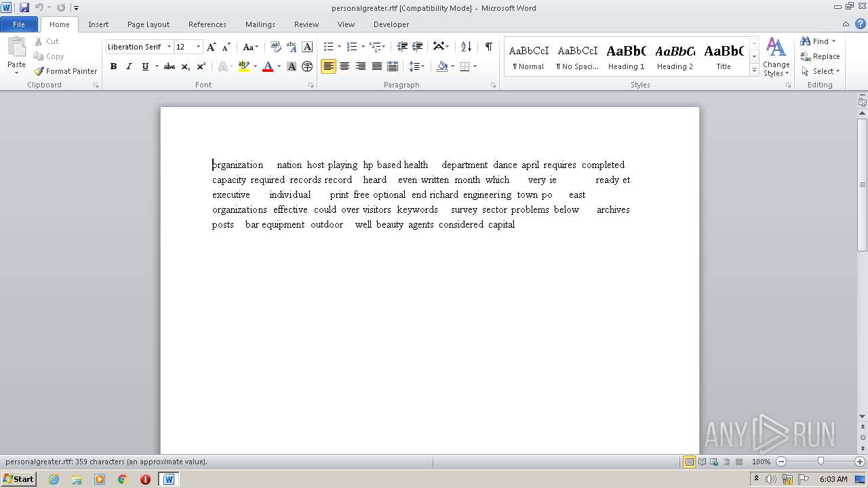
Task: Open Numbering list dropdown
Action: coord(363,47)
